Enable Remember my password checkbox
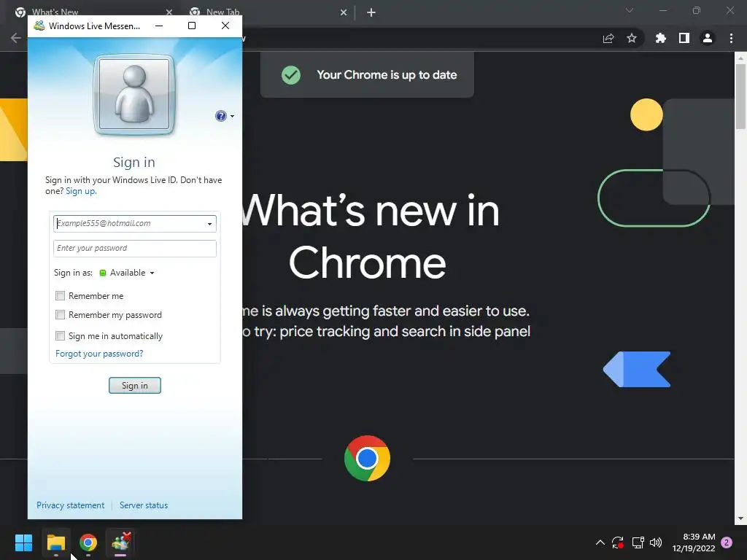This screenshot has width=747, height=560. [60, 315]
